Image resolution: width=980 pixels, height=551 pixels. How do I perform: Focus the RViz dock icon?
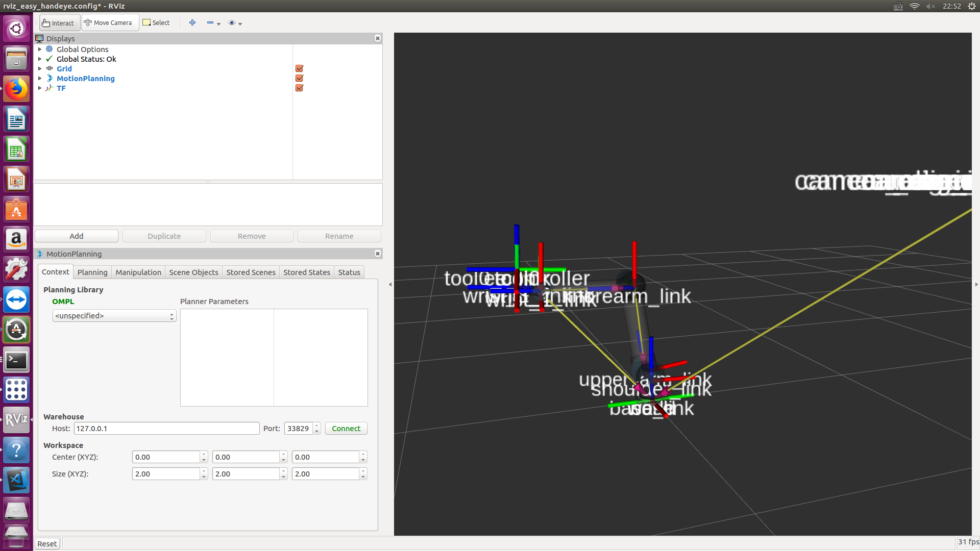pos(16,419)
